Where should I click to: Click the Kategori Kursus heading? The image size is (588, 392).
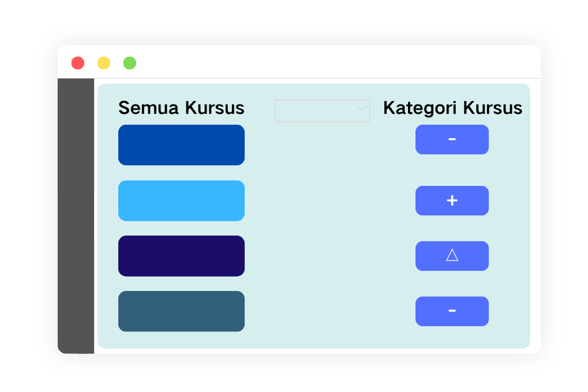(x=452, y=109)
